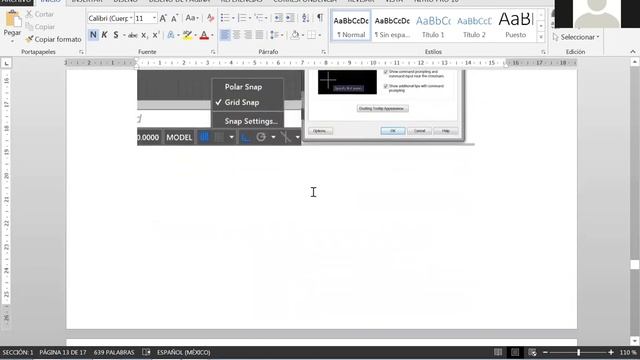Click the numbered list icon
This screenshot has height=360, width=640.
[242, 18]
